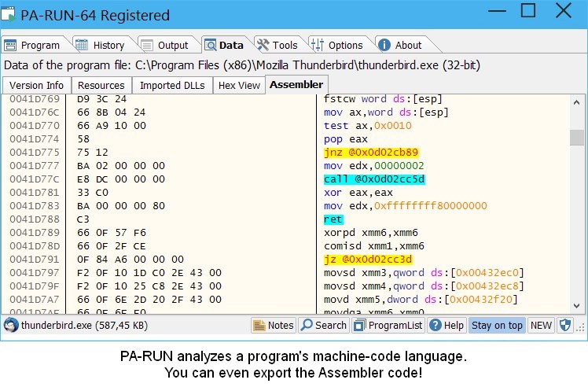This screenshot has width=588, height=387.
Task: Click the Help button
Action: point(447,325)
